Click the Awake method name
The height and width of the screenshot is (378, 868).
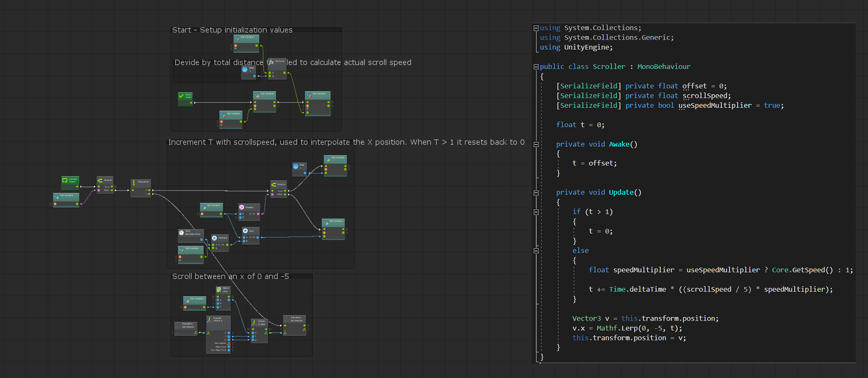pos(619,144)
